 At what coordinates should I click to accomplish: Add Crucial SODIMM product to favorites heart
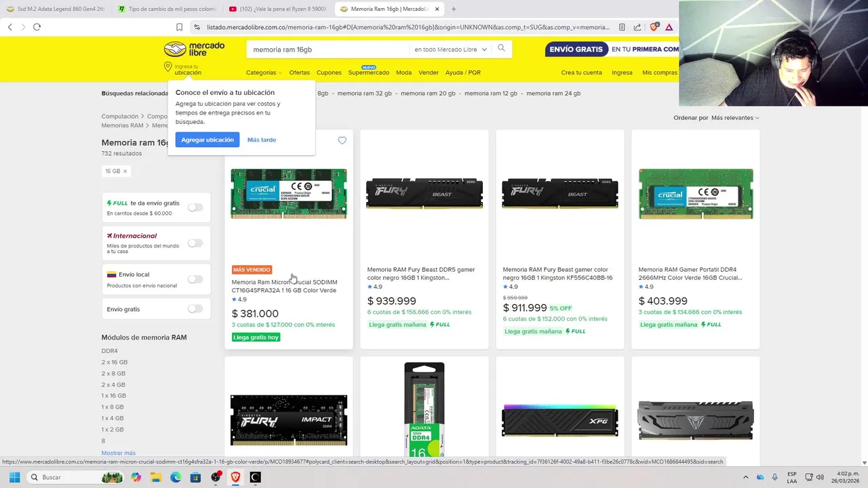point(342,140)
